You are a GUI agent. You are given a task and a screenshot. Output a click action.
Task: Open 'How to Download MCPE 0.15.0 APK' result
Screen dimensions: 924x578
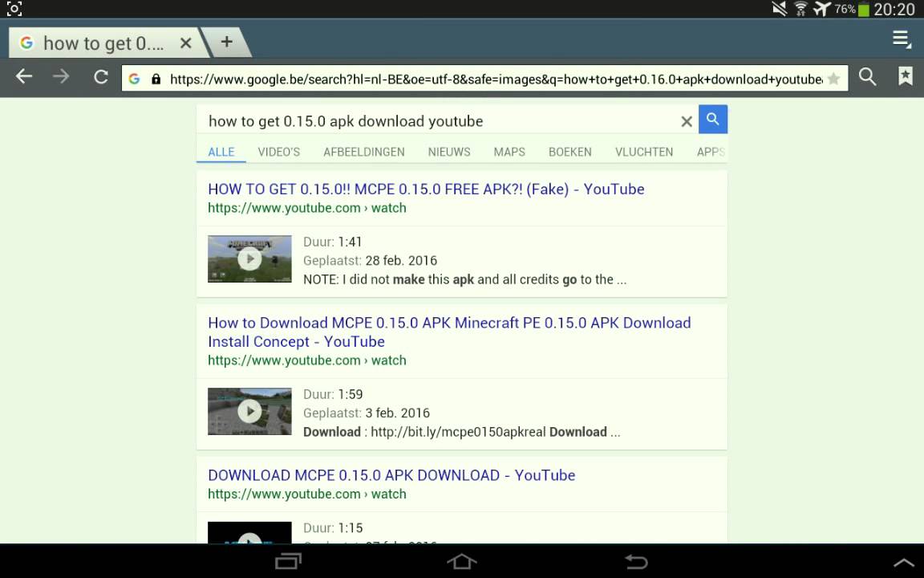tap(449, 332)
